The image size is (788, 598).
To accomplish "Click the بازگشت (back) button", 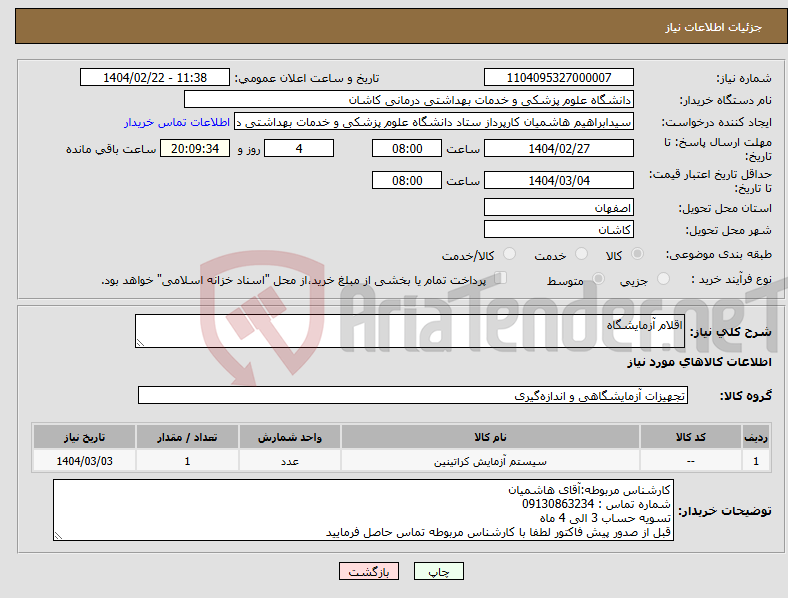I will tap(368, 571).
